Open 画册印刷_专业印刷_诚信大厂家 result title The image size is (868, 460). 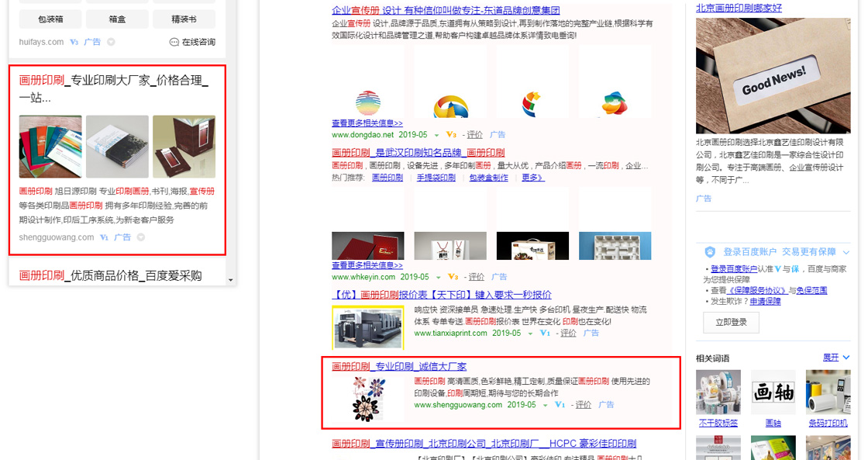coord(399,366)
